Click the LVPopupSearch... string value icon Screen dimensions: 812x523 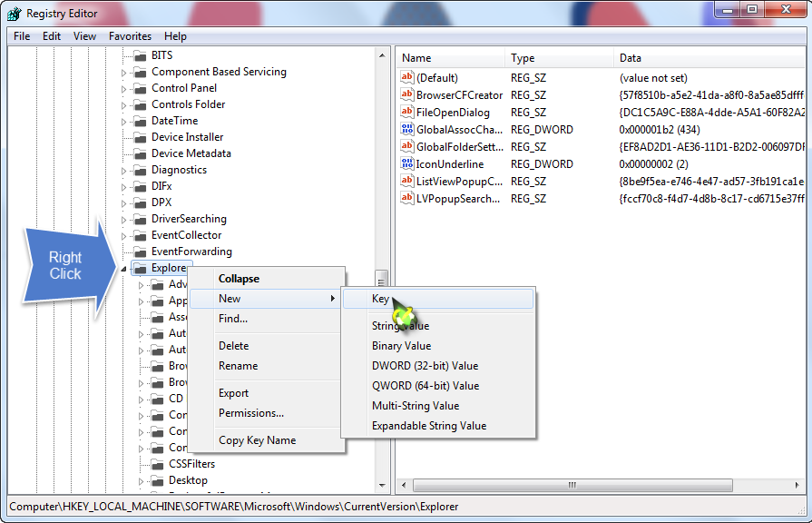pos(407,198)
